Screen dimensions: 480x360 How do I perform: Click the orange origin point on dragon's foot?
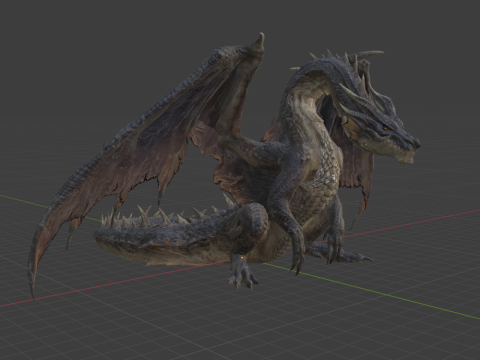(x=242, y=257)
